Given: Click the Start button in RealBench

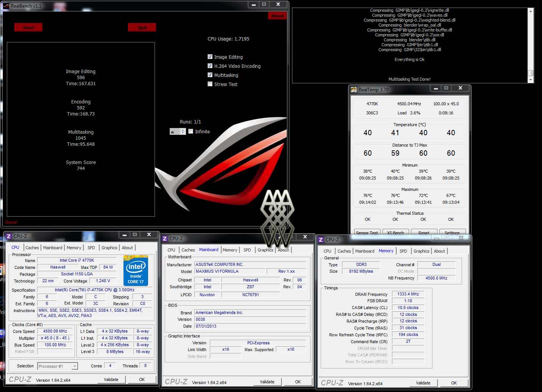Looking at the screenshot, I should click(28, 28).
